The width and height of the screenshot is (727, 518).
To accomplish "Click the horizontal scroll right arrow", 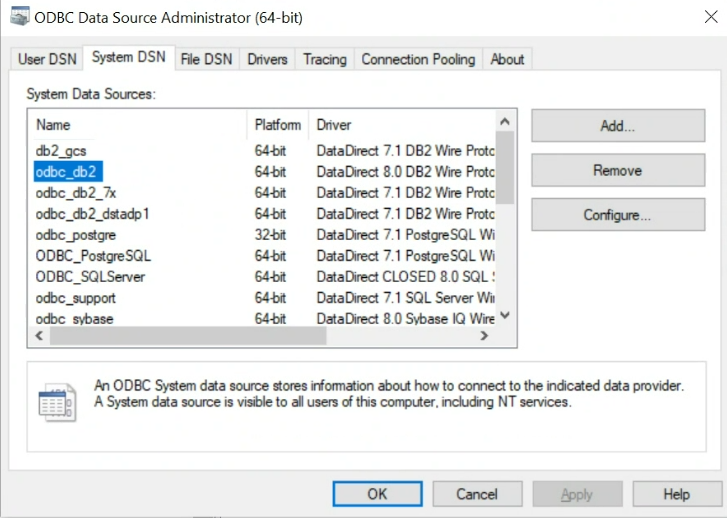I will (485, 335).
